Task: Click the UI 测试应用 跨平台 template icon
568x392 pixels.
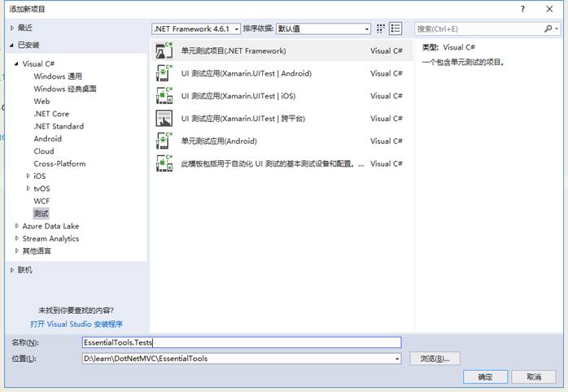Action: click(164, 119)
